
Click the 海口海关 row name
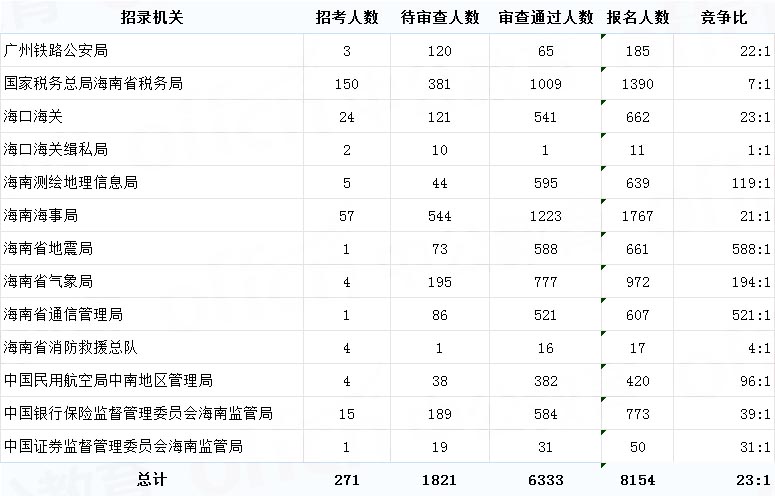(x=33, y=116)
